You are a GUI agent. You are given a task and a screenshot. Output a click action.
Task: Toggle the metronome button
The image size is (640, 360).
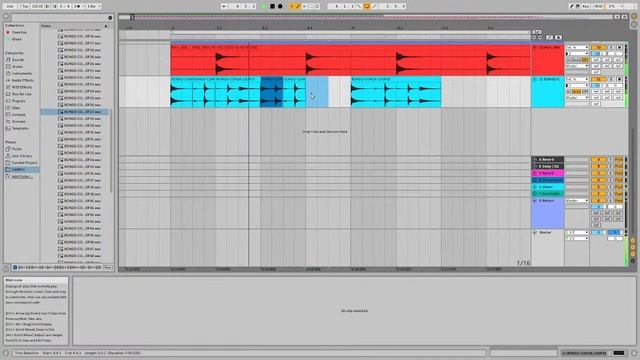pos(78,6)
